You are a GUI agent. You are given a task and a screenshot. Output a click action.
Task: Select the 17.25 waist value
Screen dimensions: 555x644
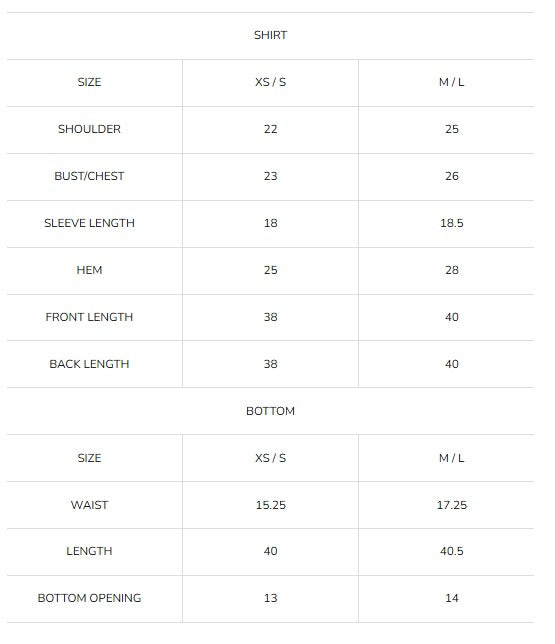coord(451,505)
